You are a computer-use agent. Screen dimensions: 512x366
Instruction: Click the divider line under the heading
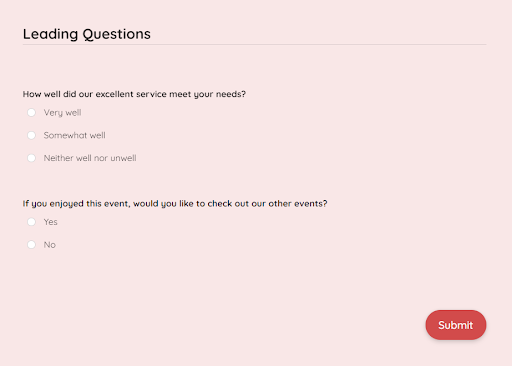(x=254, y=44)
